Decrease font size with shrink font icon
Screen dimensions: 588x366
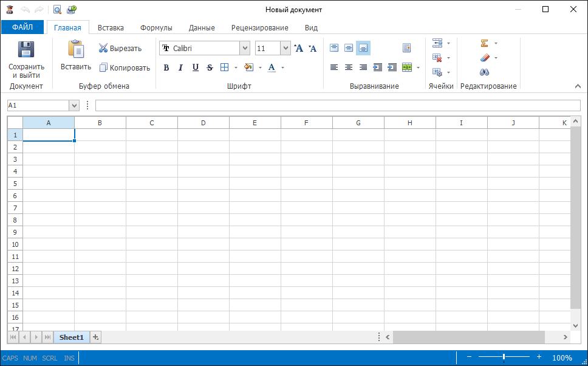pyautogui.click(x=312, y=48)
